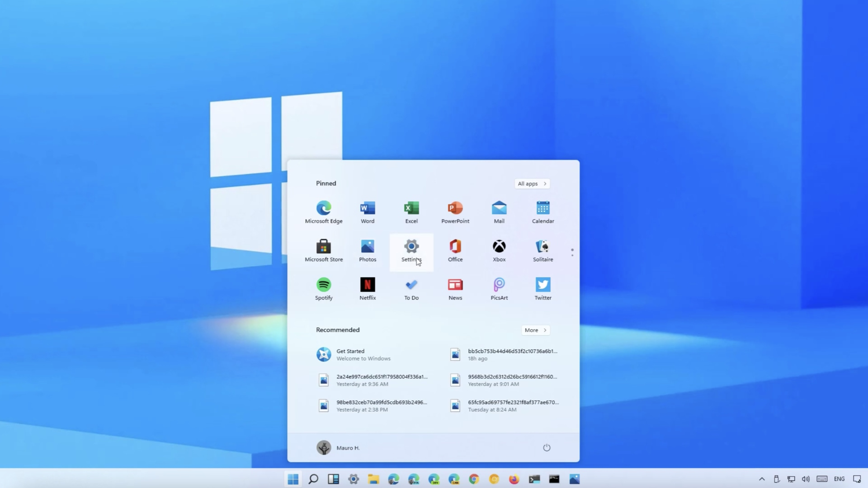The width and height of the screenshot is (868, 488).
Task: Go to next page of pinned apps
Action: [x=572, y=255]
